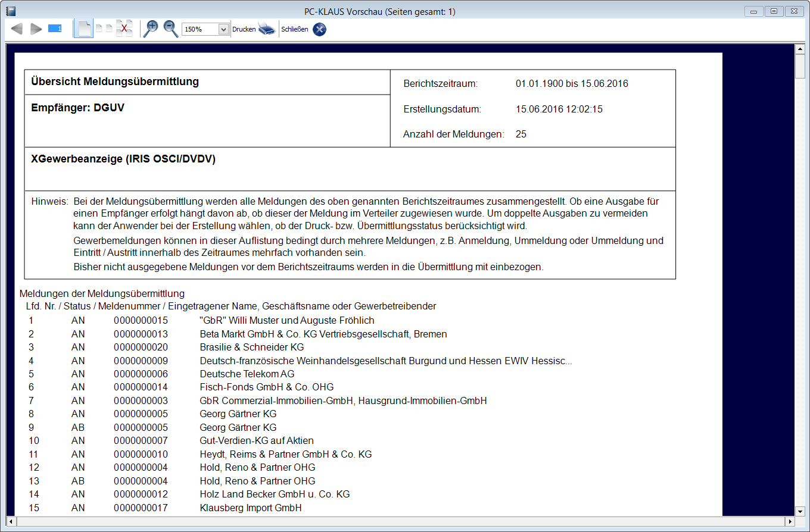
Task: Select single page view icon
Action: pos(85,29)
